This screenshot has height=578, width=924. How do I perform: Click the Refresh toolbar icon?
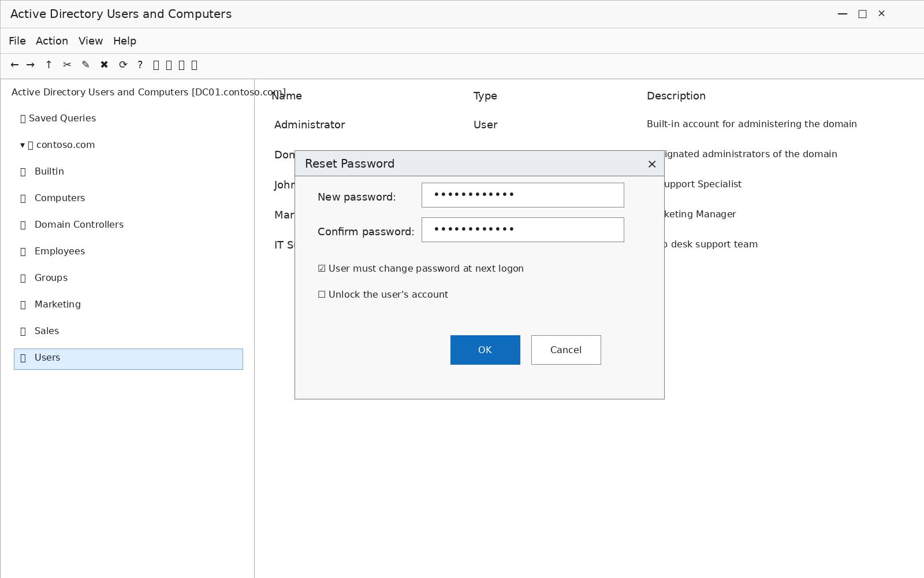tap(123, 65)
